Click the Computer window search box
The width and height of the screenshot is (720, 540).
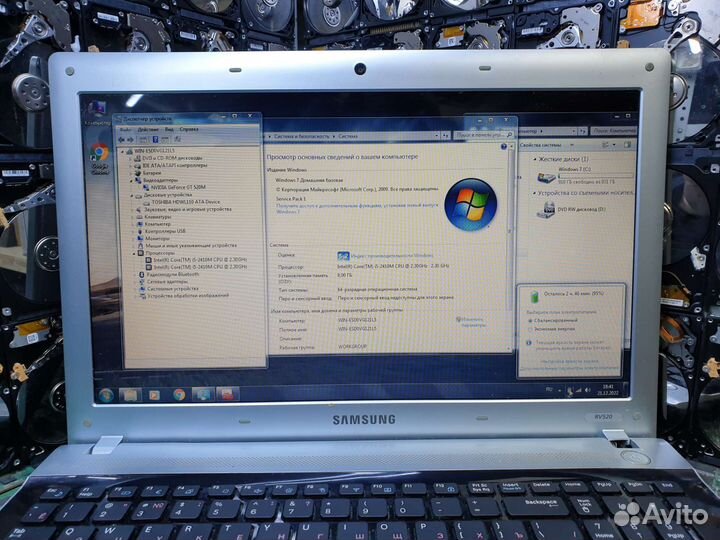(613, 131)
